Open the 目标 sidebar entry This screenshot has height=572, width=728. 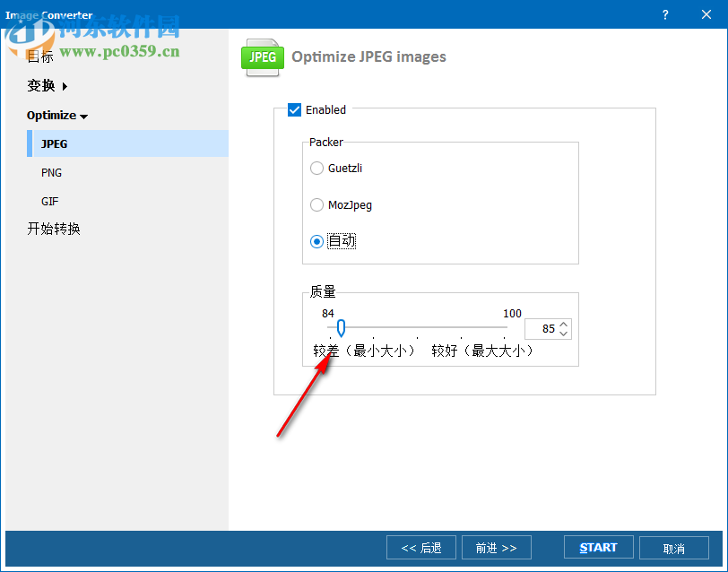coord(39,56)
